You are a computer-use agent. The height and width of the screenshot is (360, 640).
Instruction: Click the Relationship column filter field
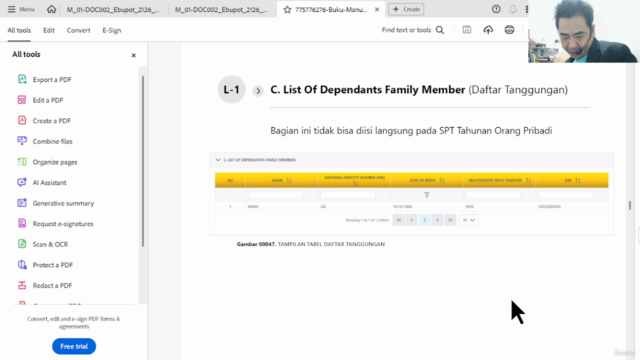point(493,195)
